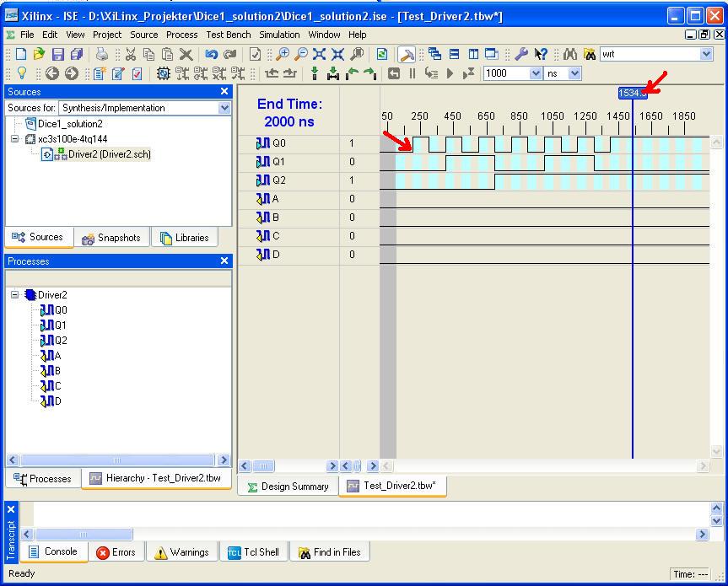728x586 pixels.
Task: Open the Tcl Shell tab
Action: (254, 552)
